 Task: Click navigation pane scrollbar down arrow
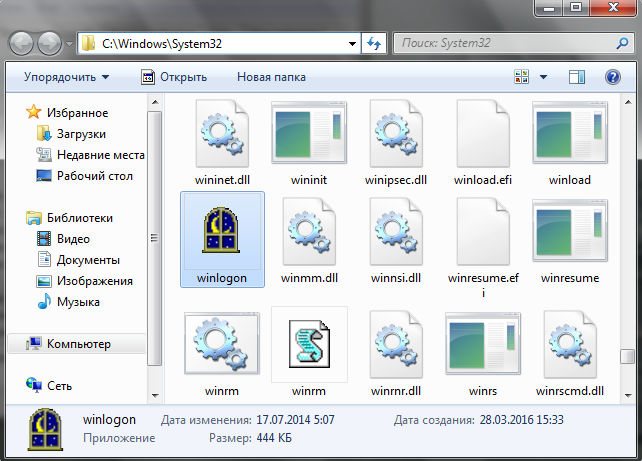[x=155, y=395]
